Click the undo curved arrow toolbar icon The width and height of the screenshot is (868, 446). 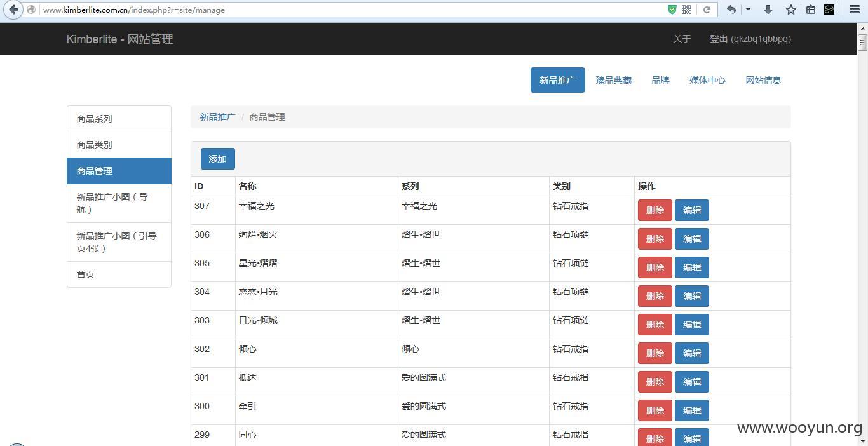click(x=731, y=10)
